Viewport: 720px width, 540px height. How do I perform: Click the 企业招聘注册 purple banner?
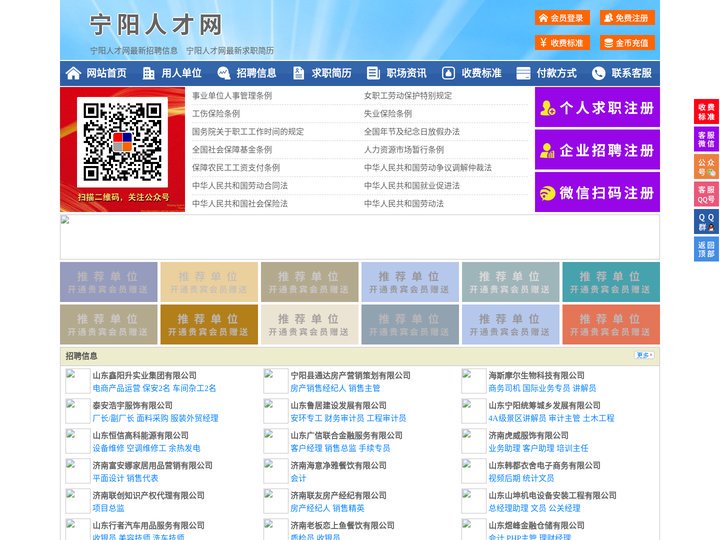point(597,150)
